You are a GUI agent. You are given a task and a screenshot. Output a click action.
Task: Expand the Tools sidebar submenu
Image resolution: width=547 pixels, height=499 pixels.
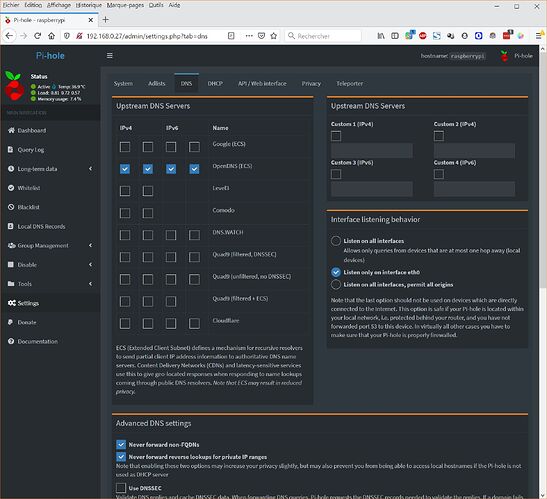(x=90, y=284)
